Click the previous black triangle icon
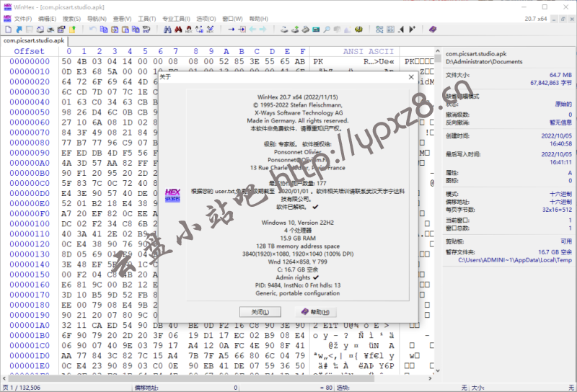Image resolution: width=577 pixels, height=392 pixels. tap(401, 30)
